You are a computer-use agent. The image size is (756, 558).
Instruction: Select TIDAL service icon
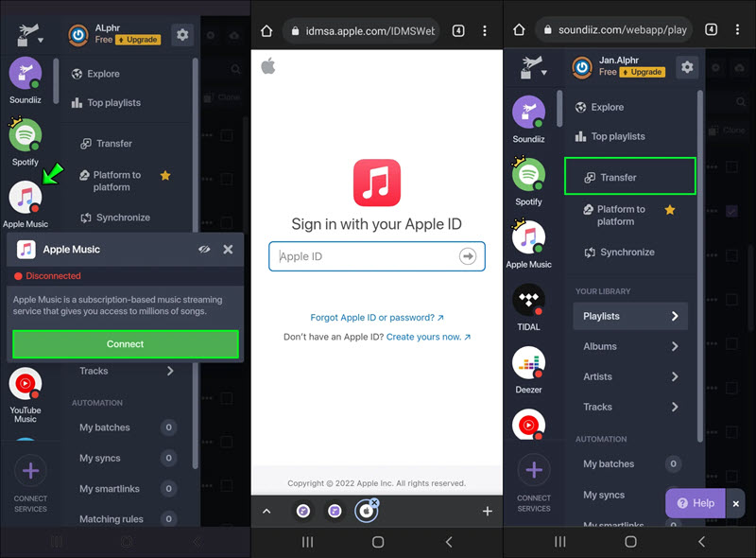[x=528, y=301]
